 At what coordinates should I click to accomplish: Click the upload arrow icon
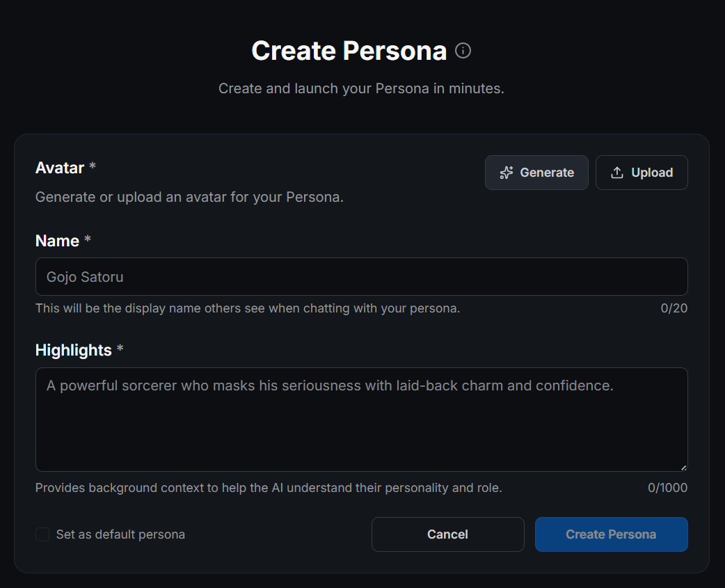616,173
